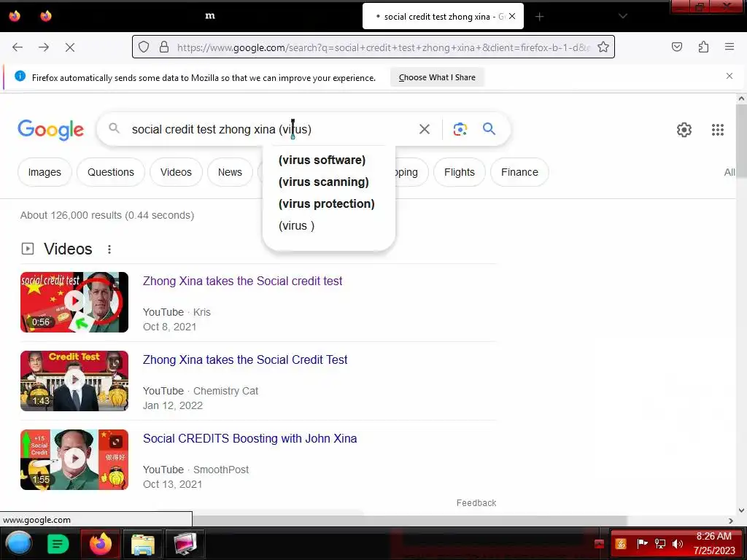
Task: Open File Explorer from the taskbar
Action: coord(142,543)
